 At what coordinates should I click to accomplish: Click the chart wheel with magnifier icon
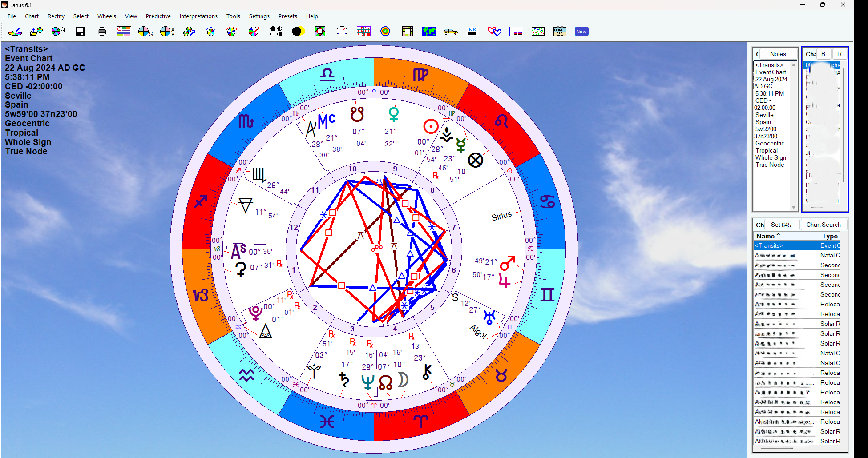point(58,32)
